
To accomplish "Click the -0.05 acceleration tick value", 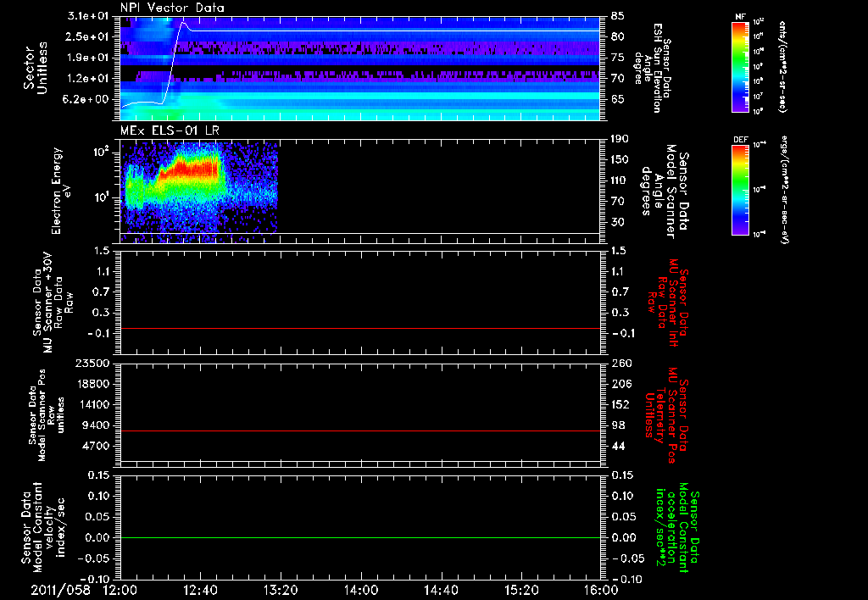I will [628, 558].
